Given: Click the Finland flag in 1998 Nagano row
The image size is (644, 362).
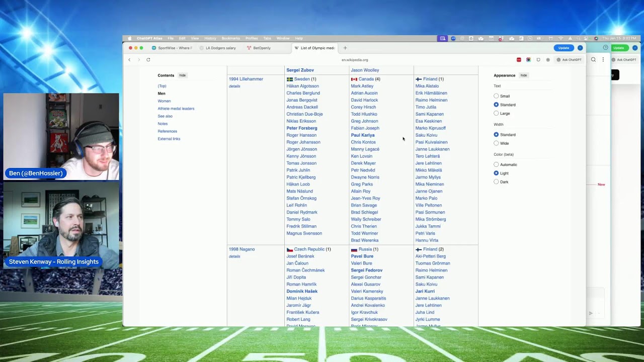Looking at the screenshot, I should [419, 249].
